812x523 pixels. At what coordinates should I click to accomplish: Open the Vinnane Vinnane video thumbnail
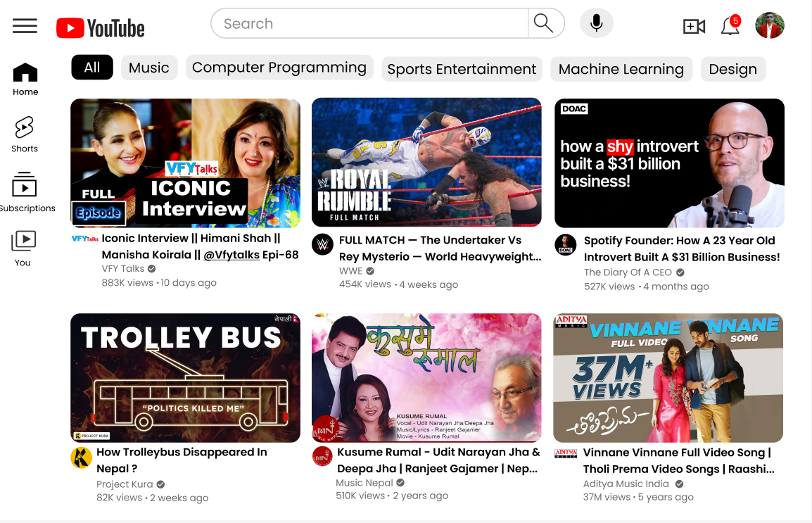click(668, 378)
